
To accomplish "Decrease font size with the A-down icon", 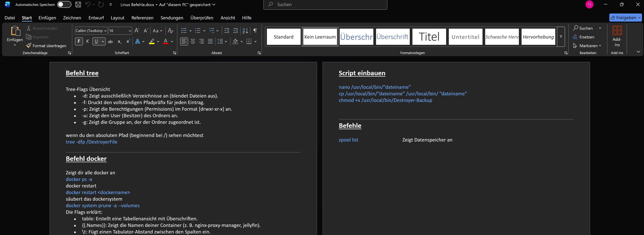I will pyautogui.click(x=146, y=30).
